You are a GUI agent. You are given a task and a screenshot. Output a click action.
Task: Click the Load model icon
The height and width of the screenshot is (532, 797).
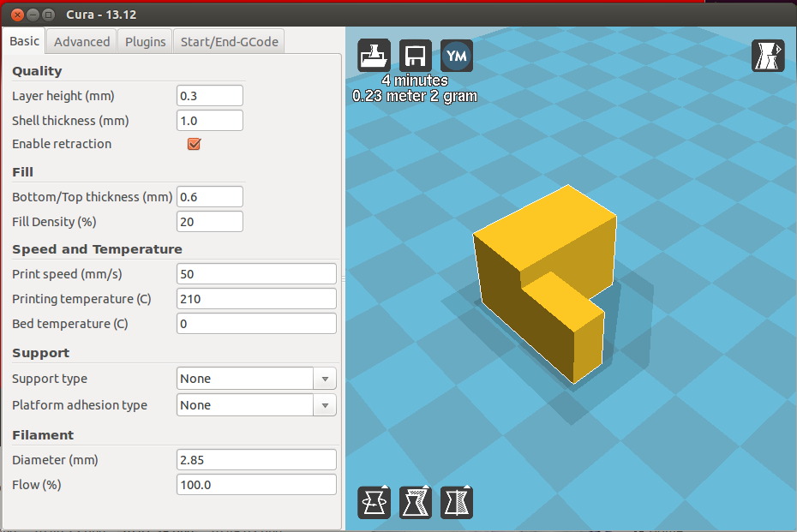point(374,57)
